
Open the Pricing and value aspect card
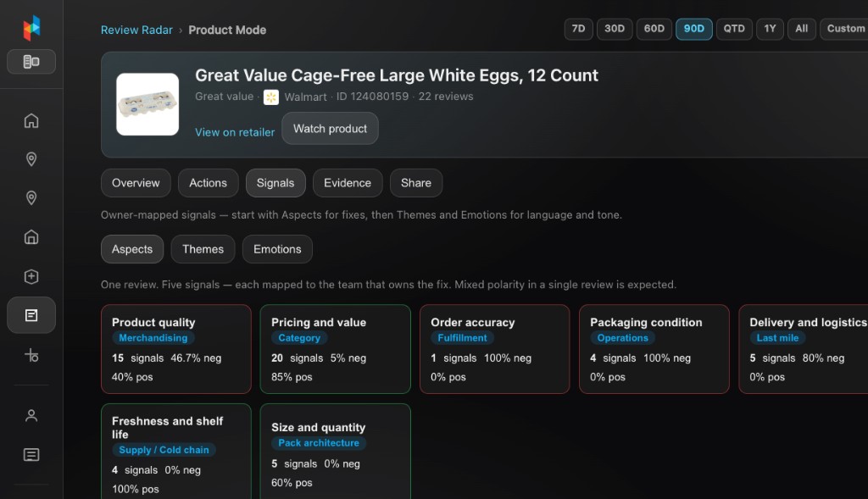336,349
